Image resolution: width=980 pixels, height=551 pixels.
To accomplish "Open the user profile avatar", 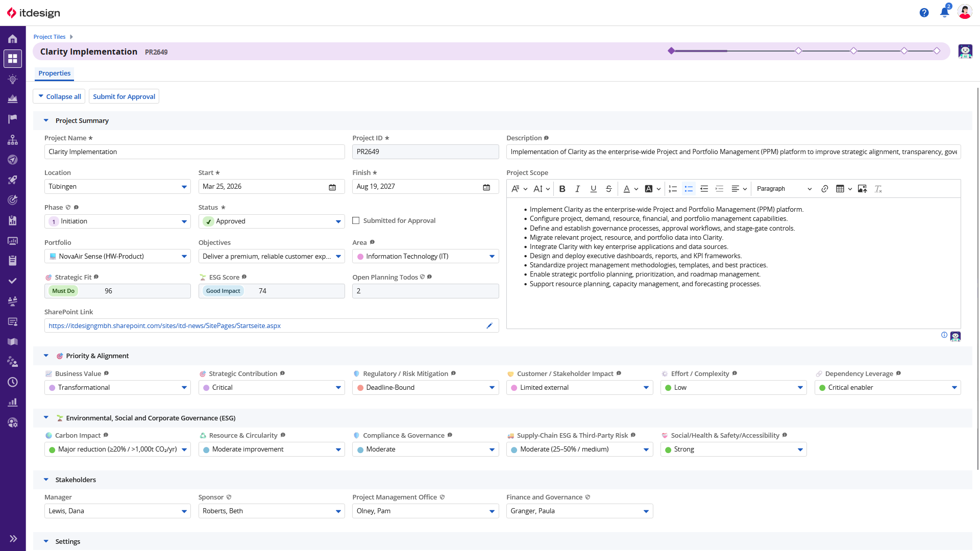I will pos(965,12).
